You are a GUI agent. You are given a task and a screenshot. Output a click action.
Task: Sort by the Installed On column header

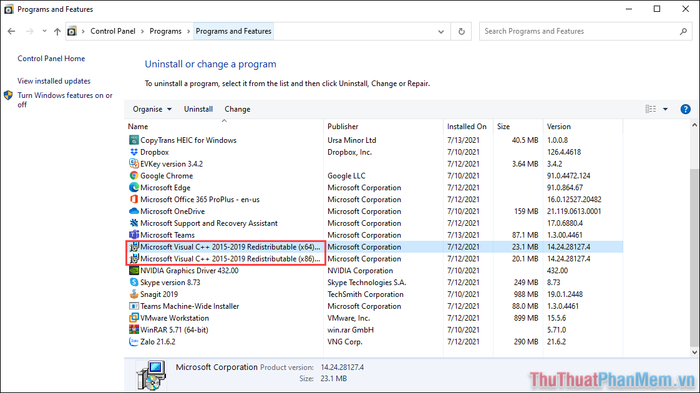(x=468, y=126)
